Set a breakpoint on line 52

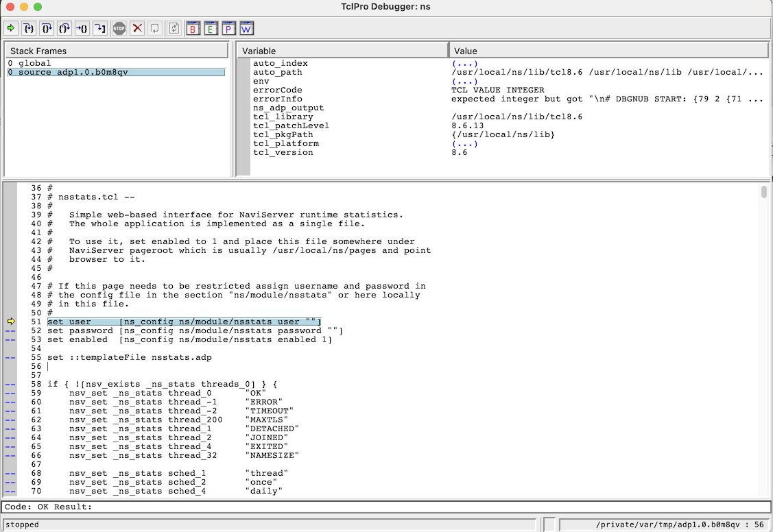pyautogui.click(x=9, y=330)
